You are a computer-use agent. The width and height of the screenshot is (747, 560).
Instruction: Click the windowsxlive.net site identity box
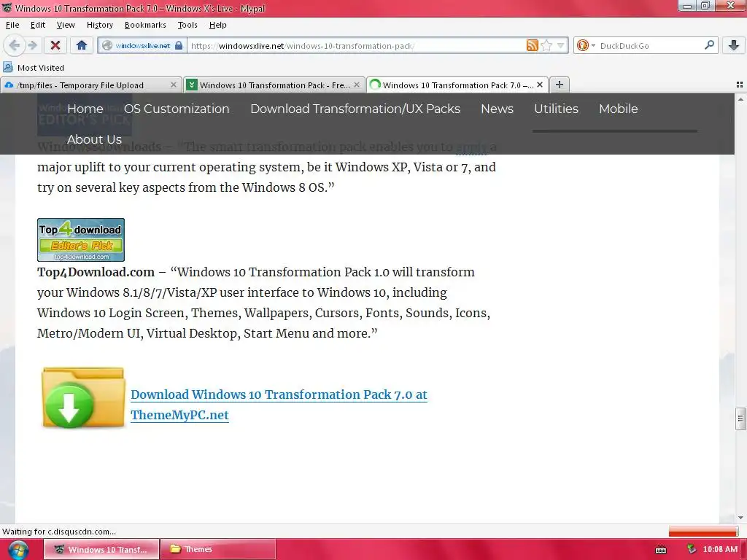(142, 45)
